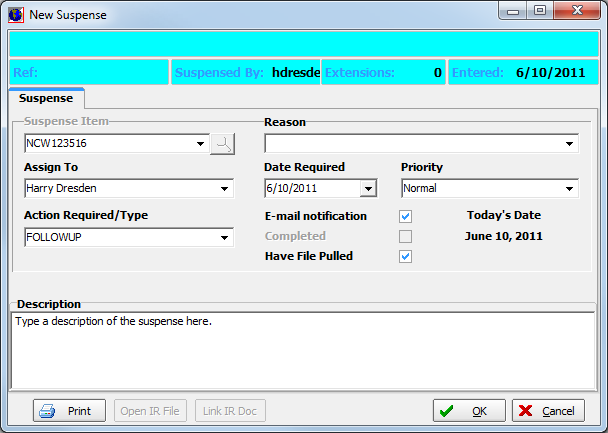Select the Suspense tab
The image size is (608, 433).
(46, 99)
